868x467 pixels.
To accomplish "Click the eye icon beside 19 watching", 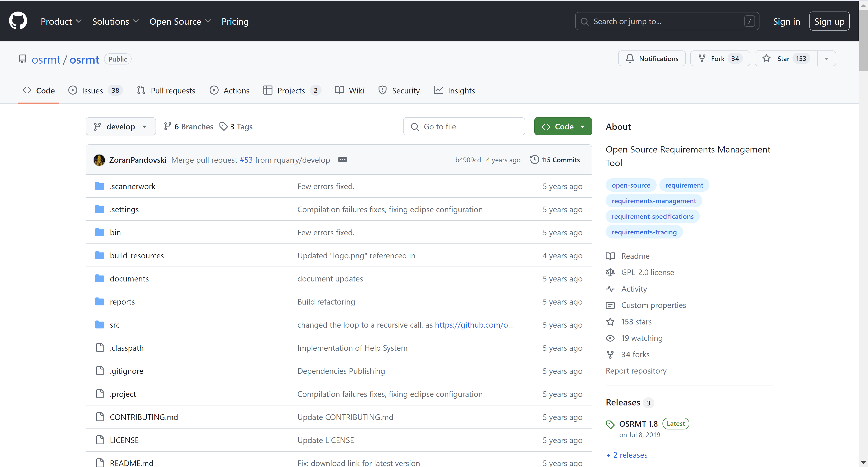I will (x=610, y=338).
